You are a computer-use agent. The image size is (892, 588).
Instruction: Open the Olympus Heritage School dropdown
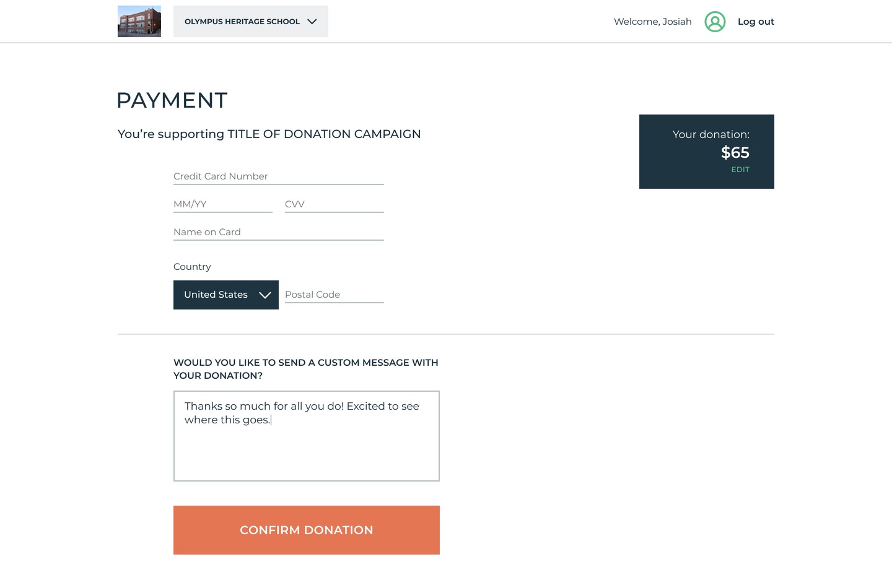[242, 22]
